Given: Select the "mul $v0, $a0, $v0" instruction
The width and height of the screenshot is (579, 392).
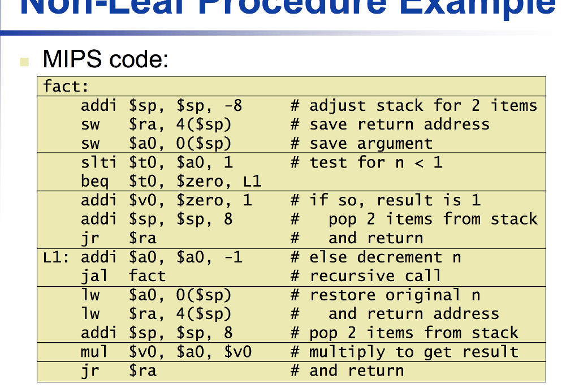Looking at the screenshot, I should click(x=166, y=352).
